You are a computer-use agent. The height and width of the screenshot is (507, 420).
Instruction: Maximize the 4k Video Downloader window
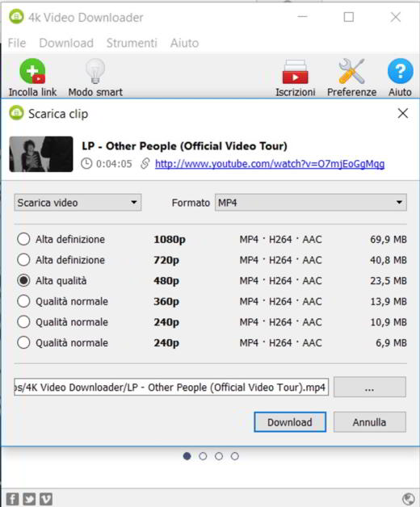tap(348, 17)
